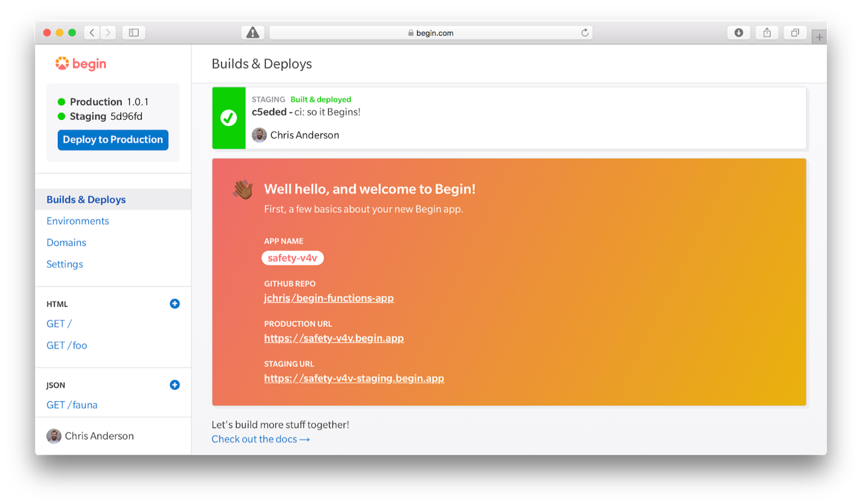Click Built & deployed status label
The image size is (862, 504).
pyautogui.click(x=321, y=99)
